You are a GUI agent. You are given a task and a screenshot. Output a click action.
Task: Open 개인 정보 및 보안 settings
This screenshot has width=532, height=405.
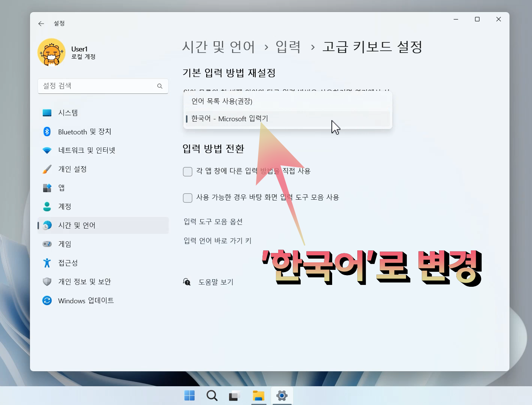point(103,282)
